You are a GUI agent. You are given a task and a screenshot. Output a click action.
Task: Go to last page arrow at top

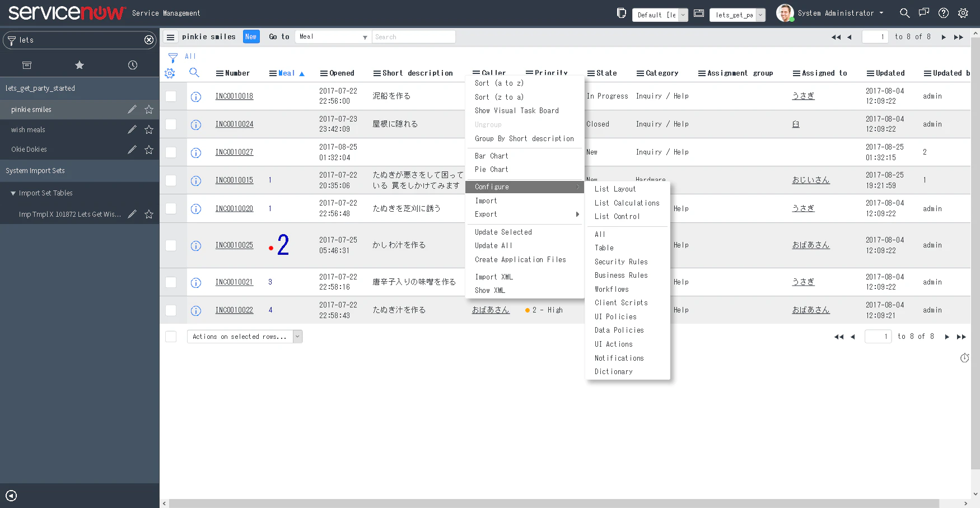(958, 37)
